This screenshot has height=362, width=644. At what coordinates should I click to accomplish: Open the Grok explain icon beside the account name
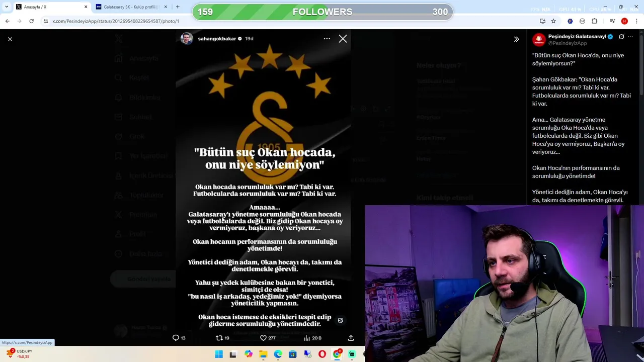point(621,37)
